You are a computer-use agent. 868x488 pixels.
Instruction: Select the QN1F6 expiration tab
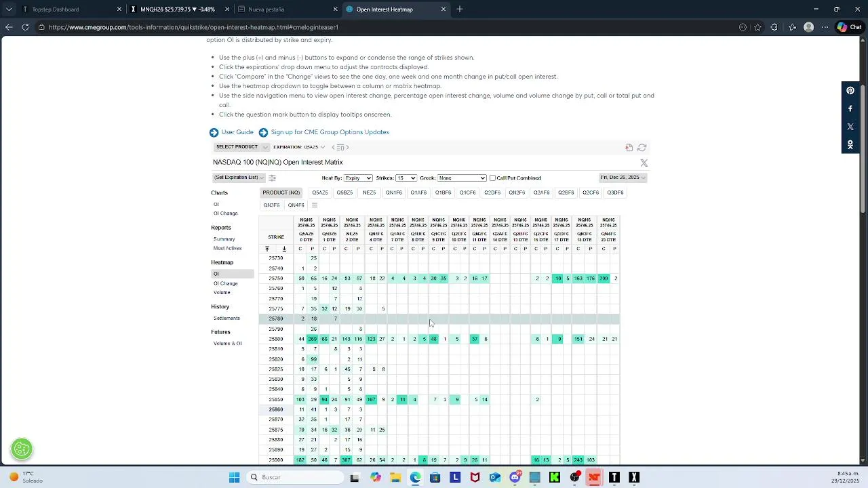(394, 192)
